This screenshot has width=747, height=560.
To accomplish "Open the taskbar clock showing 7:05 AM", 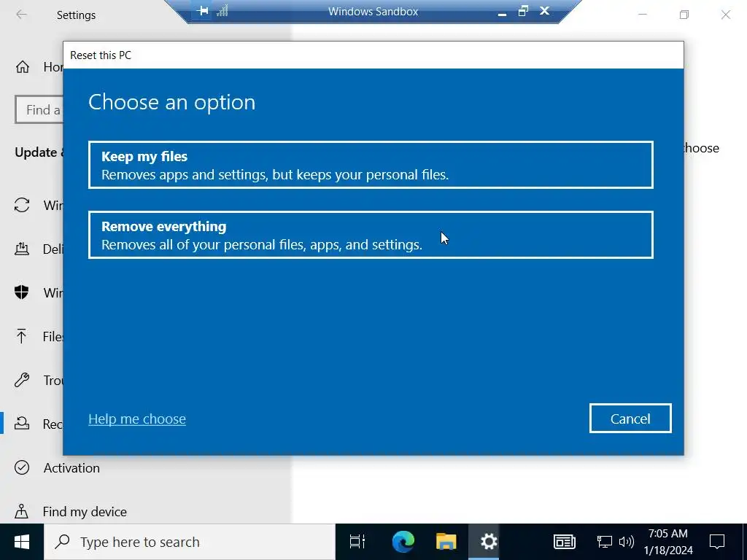I will pos(668,542).
